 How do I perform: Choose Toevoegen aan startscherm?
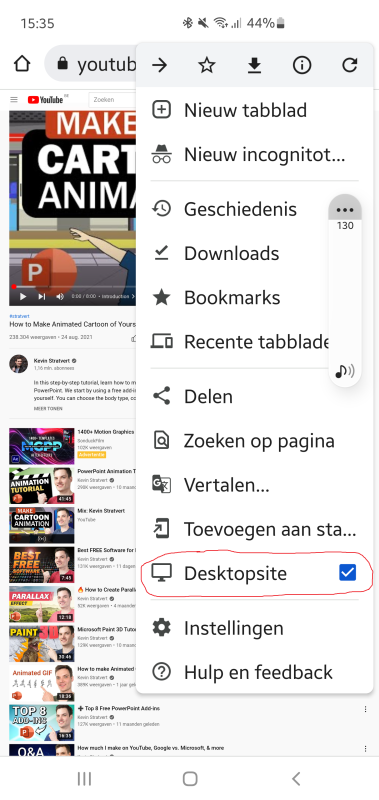[255, 530]
